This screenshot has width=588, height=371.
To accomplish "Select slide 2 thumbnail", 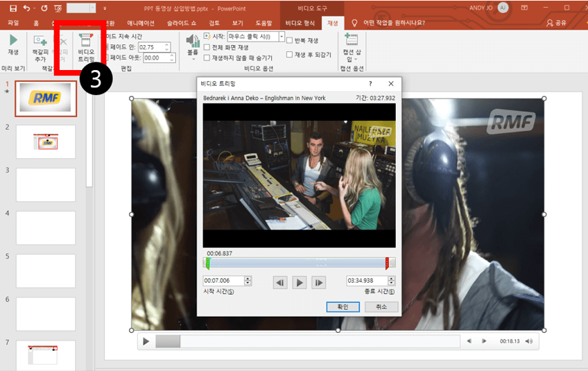I will [x=46, y=141].
